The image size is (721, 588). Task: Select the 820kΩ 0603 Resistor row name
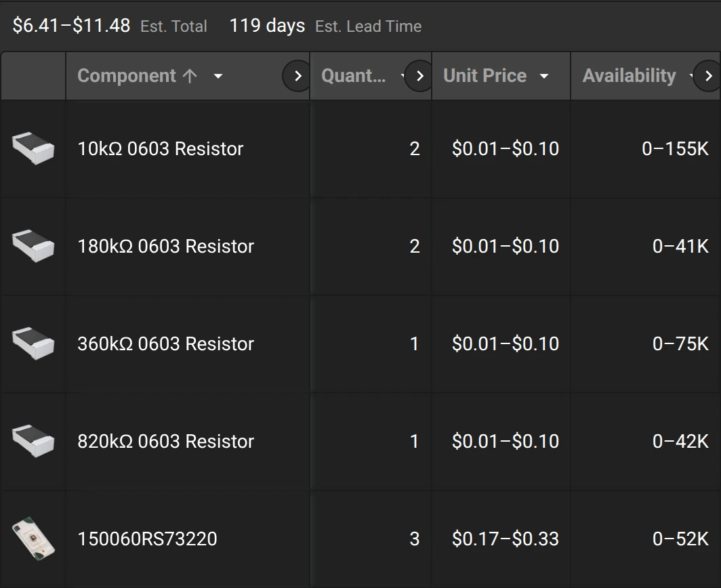pos(165,442)
